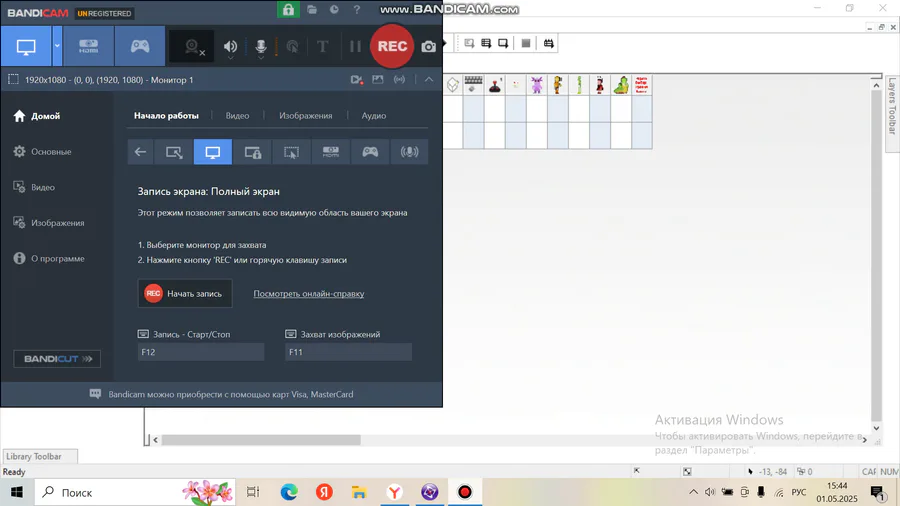Toggle the text overlay T icon
The height and width of the screenshot is (506, 900).
pyautogui.click(x=322, y=46)
